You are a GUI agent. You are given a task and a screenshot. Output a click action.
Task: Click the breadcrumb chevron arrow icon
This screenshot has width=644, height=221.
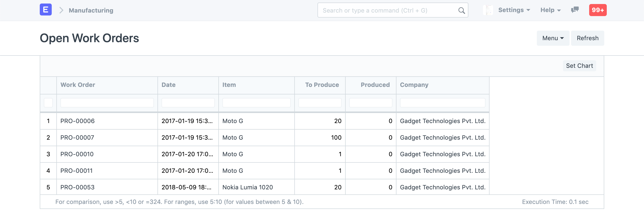[61, 10]
